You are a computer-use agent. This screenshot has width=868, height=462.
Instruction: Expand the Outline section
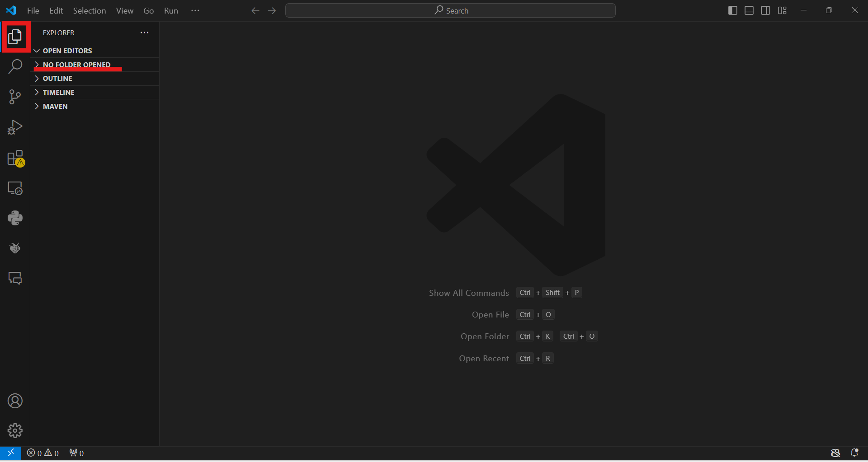(x=94, y=79)
